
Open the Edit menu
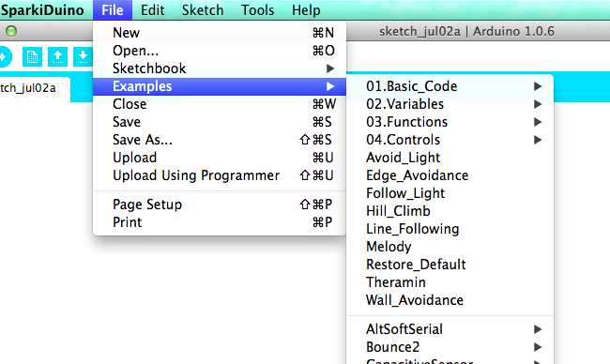[152, 10]
